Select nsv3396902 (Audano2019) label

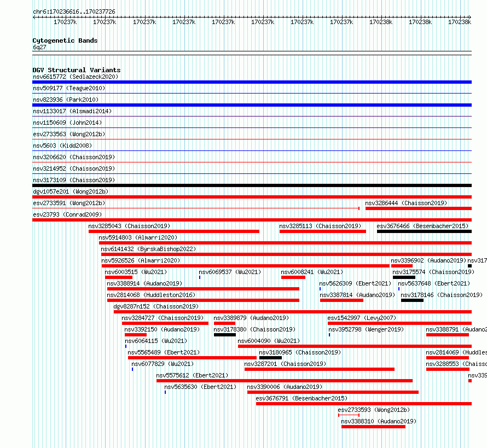click(428, 260)
